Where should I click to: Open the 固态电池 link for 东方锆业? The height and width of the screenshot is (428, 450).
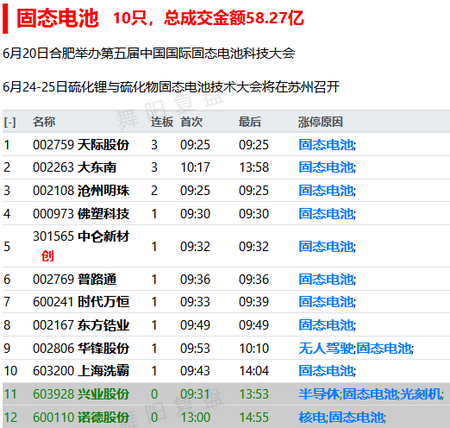[x=326, y=325]
